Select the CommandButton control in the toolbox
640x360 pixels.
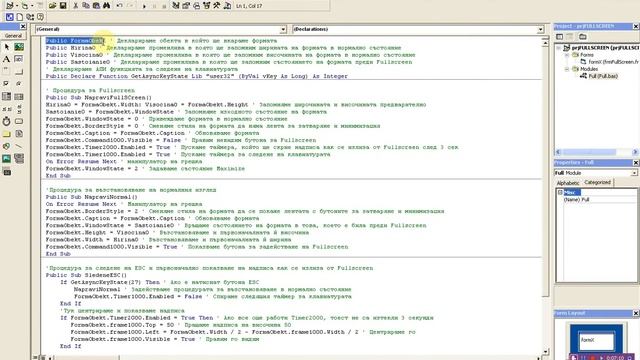pos(19,71)
